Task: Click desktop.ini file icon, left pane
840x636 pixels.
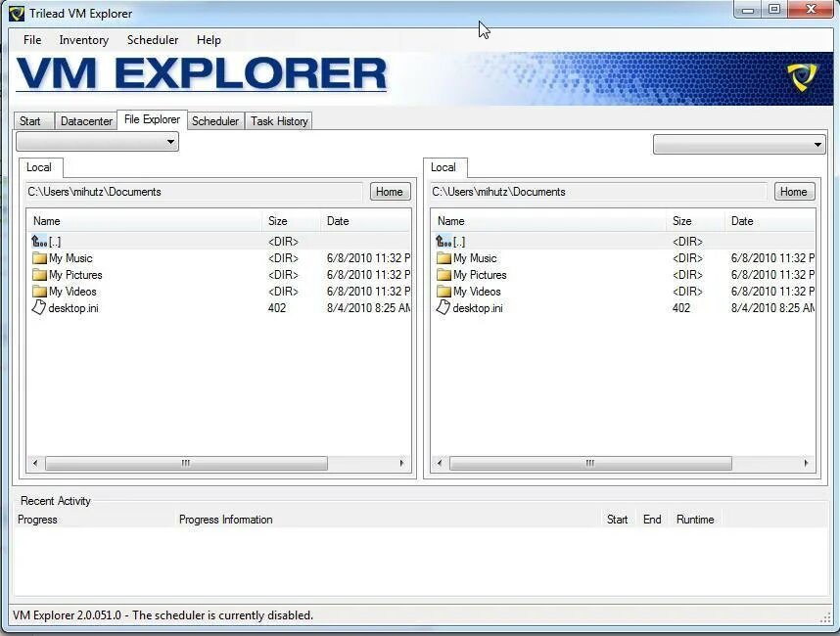Action: tap(38, 307)
